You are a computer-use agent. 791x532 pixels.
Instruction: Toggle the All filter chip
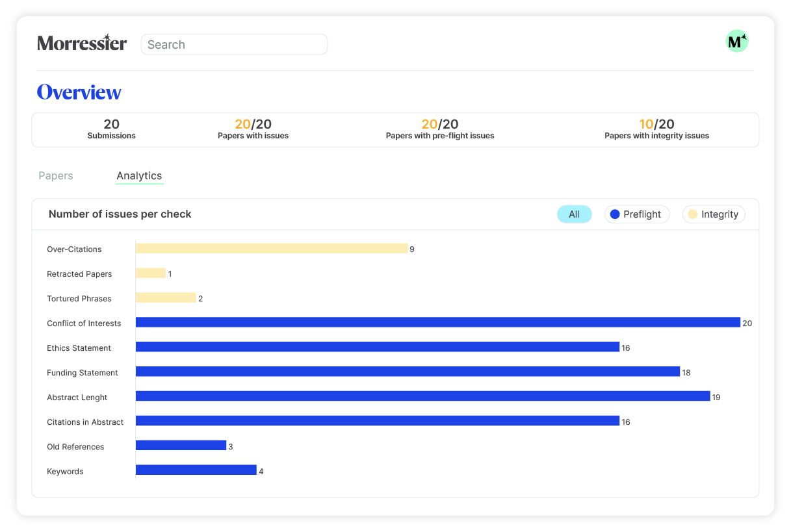[574, 214]
